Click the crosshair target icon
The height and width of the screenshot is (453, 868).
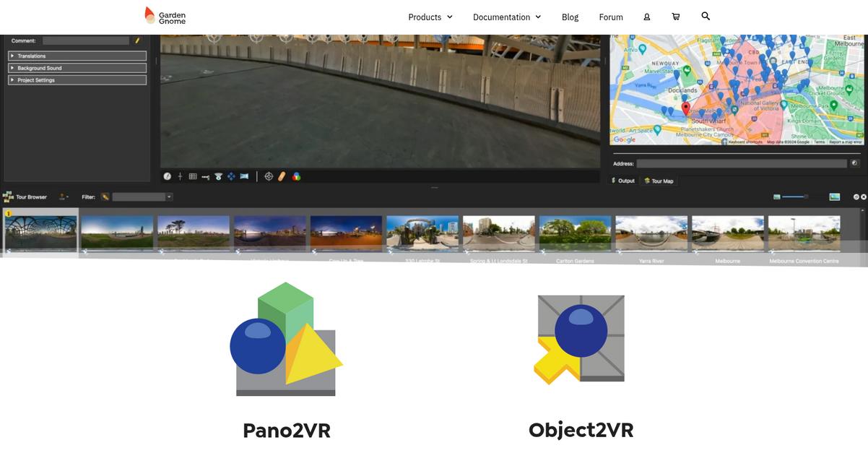pos(269,176)
